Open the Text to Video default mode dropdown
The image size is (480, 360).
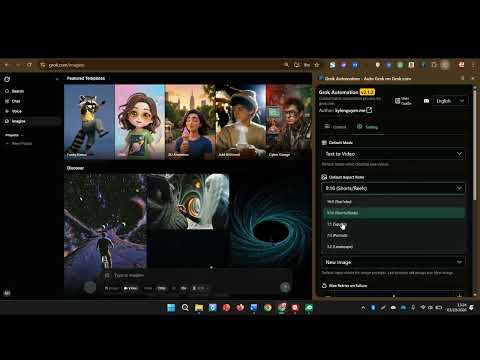(x=393, y=154)
